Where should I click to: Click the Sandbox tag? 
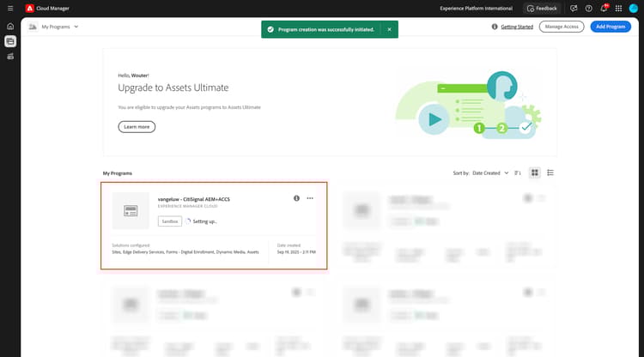click(x=170, y=221)
